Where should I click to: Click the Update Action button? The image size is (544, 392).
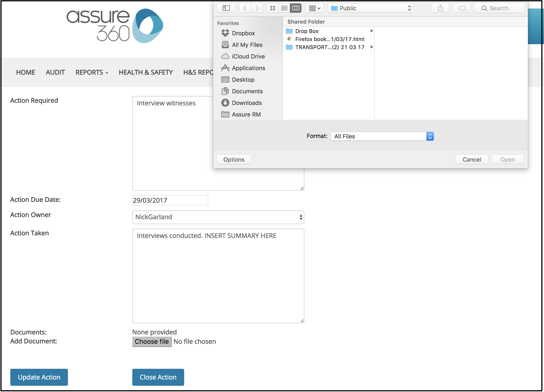pos(39,377)
